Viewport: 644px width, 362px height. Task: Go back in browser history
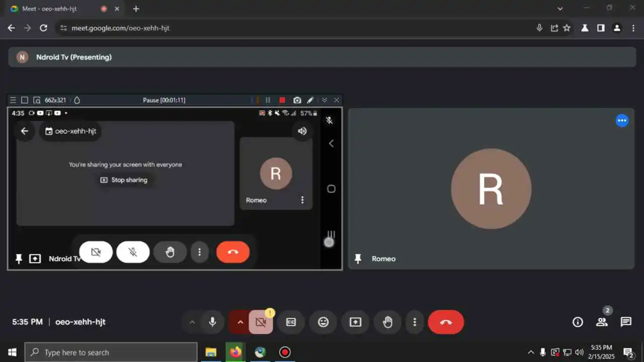tap(11, 28)
